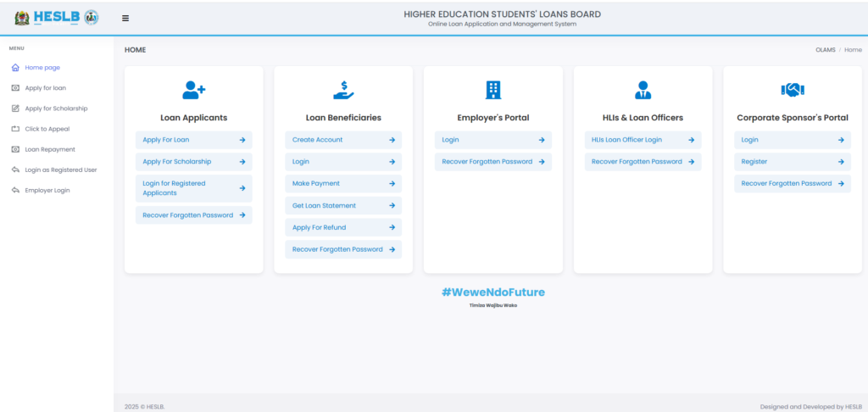
Task: Click the arrow on Apply For Loan row
Action: tap(242, 140)
